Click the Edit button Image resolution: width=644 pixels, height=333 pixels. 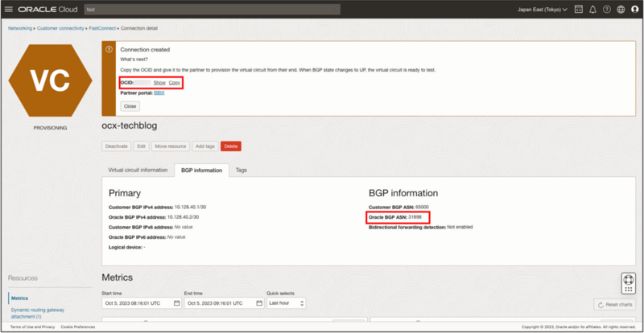[142, 146]
